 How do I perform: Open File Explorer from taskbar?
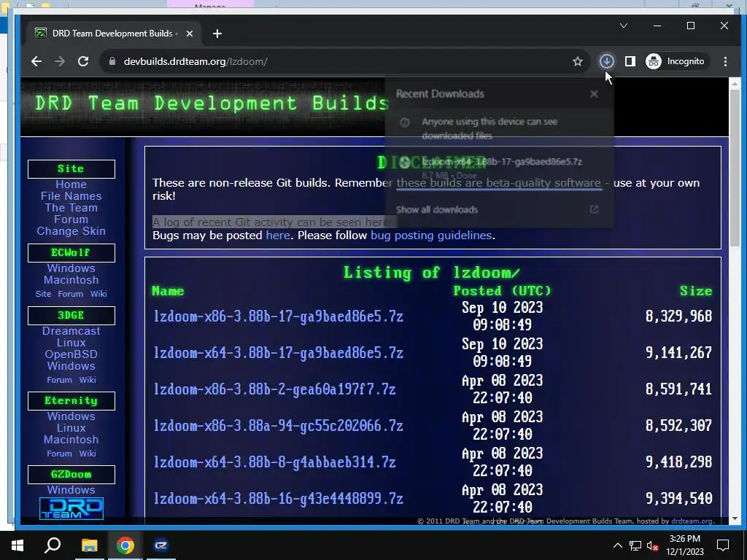pyautogui.click(x=89, y=545)
